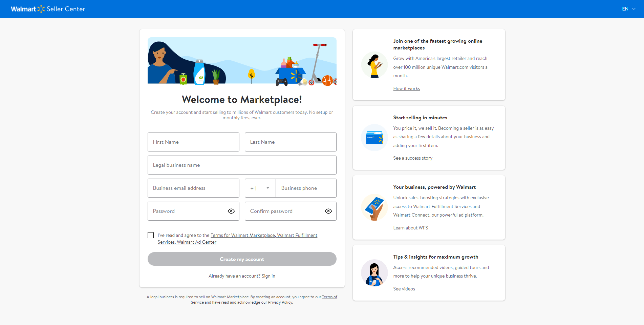The image size is (644, 325).
Task: Show password using Password field eye icon
Action: point(231,211)
